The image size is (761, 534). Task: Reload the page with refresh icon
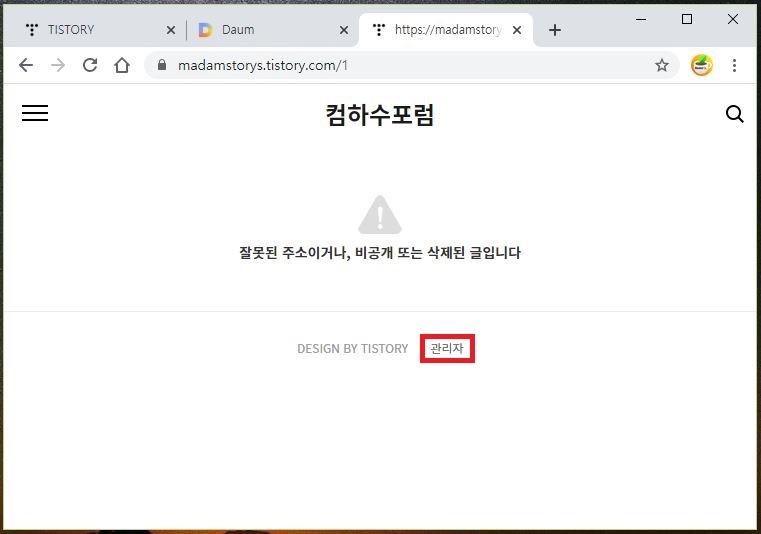[90, 65]
